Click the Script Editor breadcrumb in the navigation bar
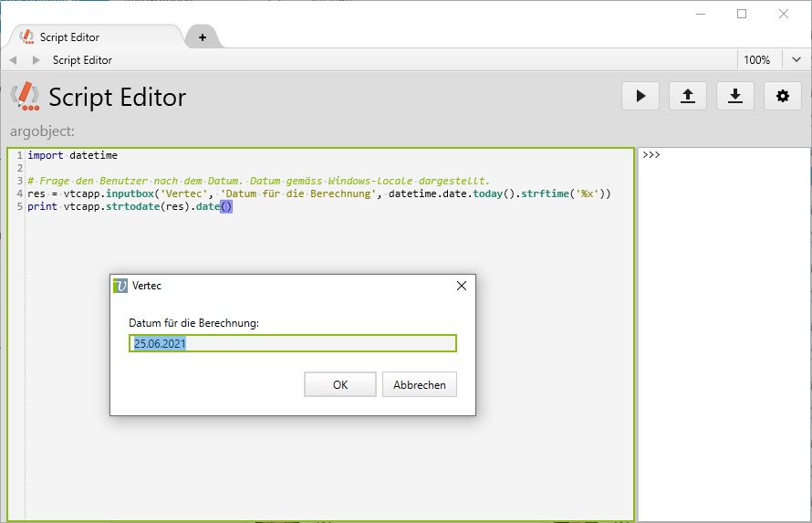812x523 pixels. point(82,60)
